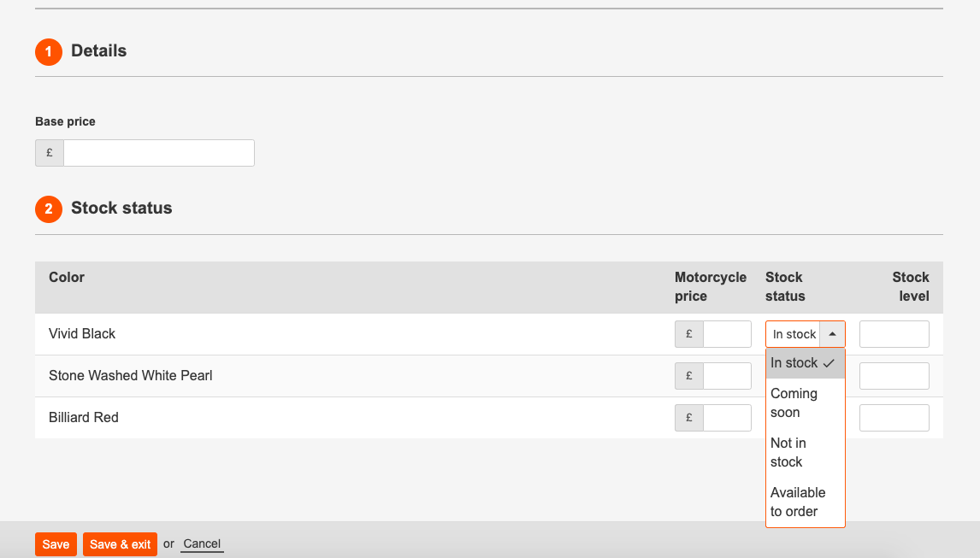Collapse the Vivid Black stock status dropdown
The width and height of the screenshot is (980, 558).
point(832,334)
